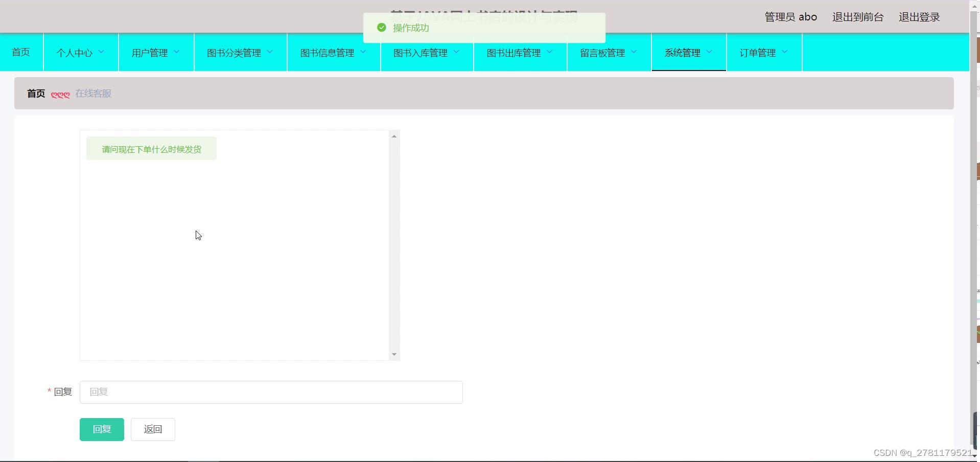The image size is (980, 462).
Task: Open the 订单管理 menu
Action: click(764, 52)
